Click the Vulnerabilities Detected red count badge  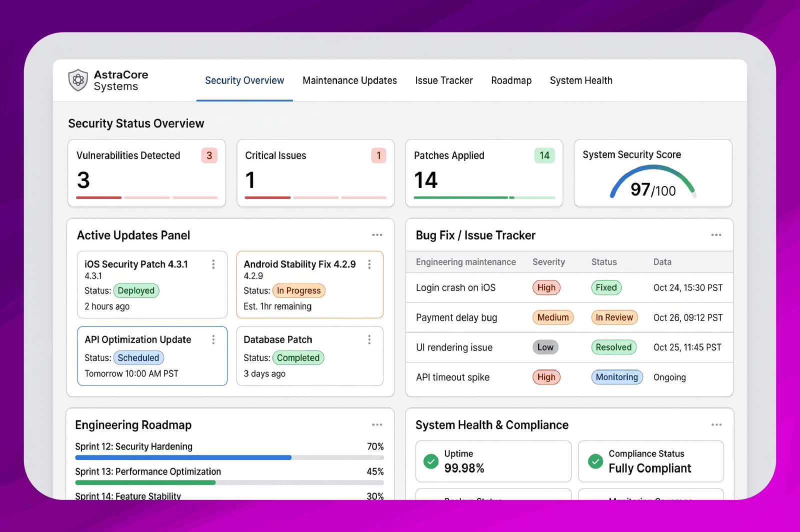coord(209,155)
